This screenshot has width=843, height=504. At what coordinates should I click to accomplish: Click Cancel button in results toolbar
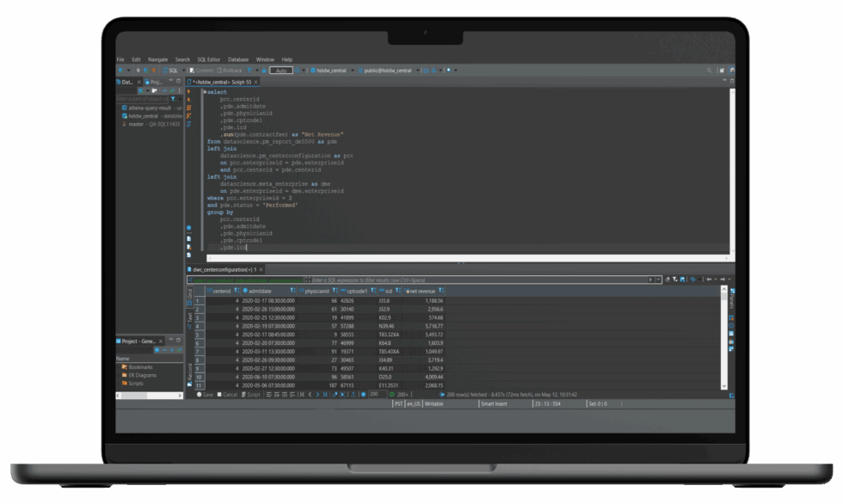[227, 395]
